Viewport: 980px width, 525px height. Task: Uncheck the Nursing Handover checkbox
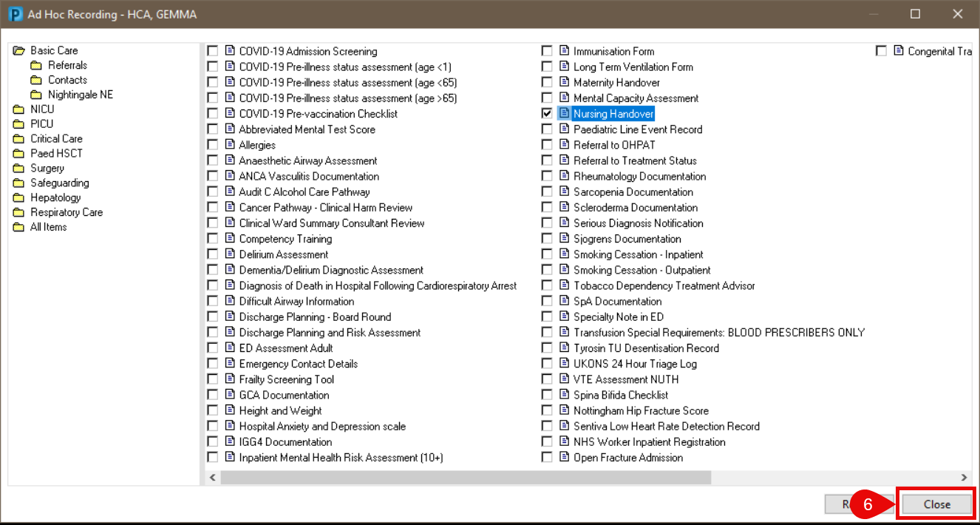click(x=547, y=114)
